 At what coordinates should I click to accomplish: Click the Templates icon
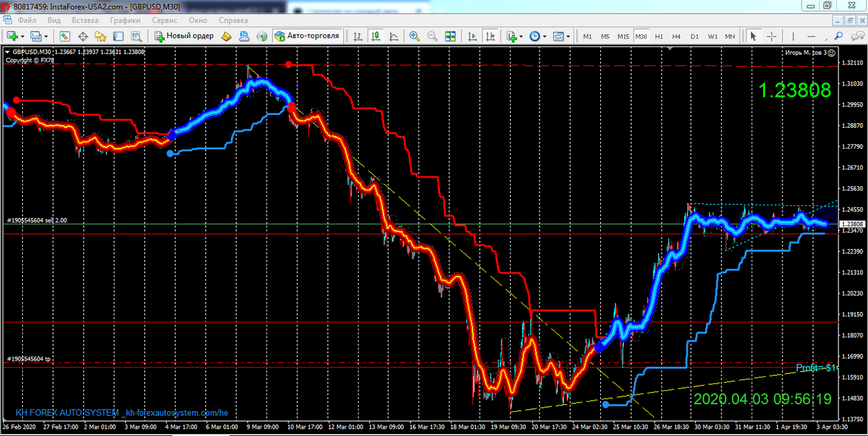558,36
